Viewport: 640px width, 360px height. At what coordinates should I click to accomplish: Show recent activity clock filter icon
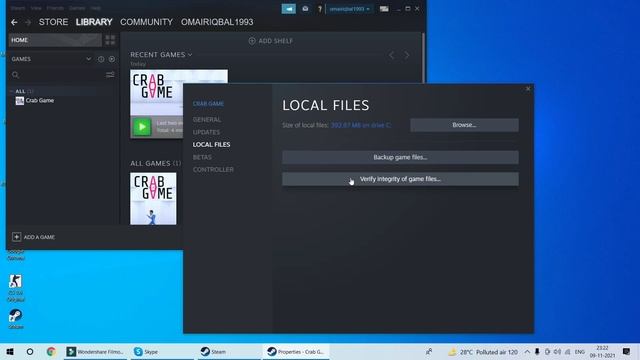coord(101,59)
